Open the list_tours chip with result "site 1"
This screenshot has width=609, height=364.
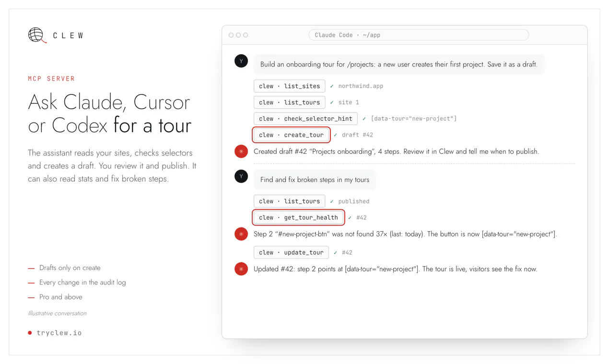(290, 102)
